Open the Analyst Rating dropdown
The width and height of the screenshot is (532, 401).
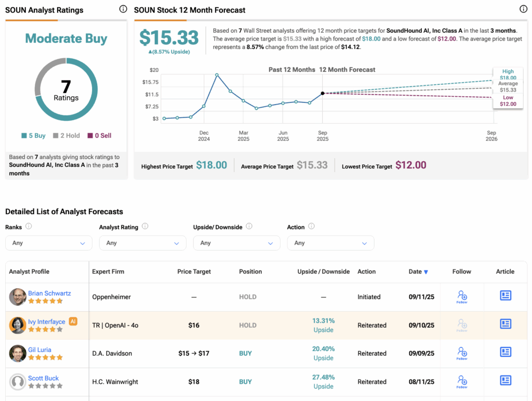[142, 243]
